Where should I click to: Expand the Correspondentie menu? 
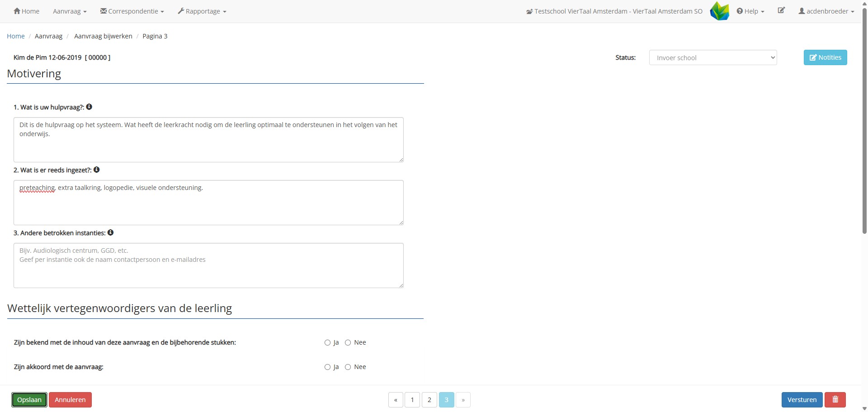point(132,11)
